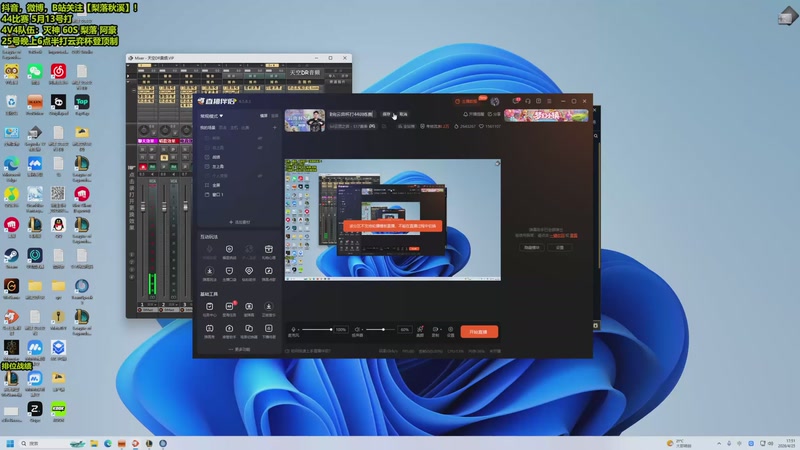The image size is (800, 450).
Task: Click the 唱歌效果 label in Mixer
Action: pyautogui.click(x=167, y=141)
